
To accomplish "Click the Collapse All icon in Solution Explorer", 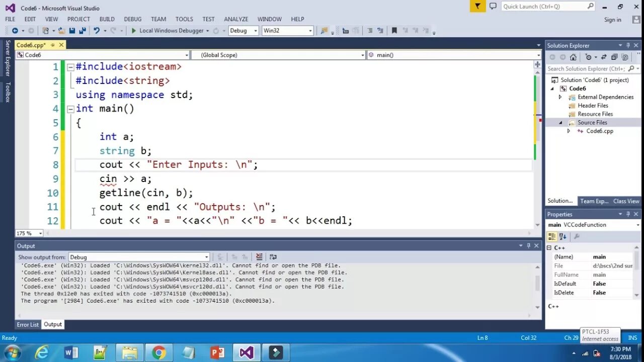I will [615, 57].
